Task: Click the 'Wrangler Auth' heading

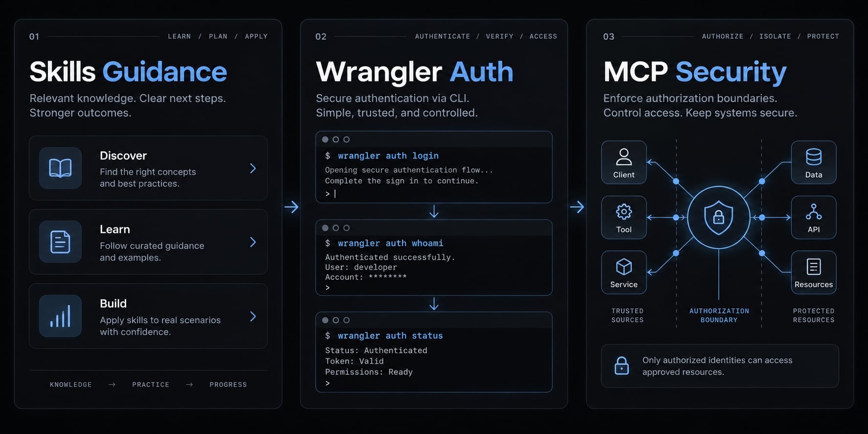Action: pyautogui.click(x=414, y=71)
